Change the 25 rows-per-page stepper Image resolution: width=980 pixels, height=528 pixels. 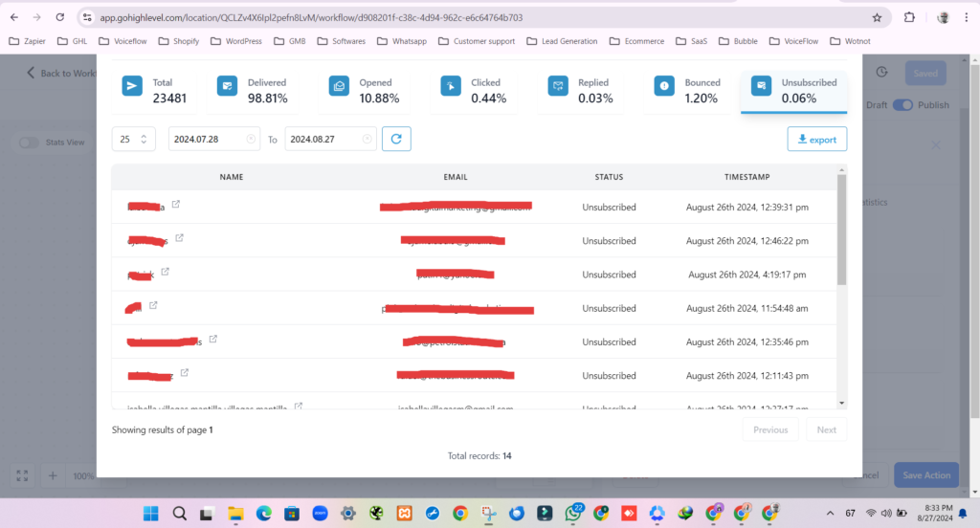[x=144, y=139]
